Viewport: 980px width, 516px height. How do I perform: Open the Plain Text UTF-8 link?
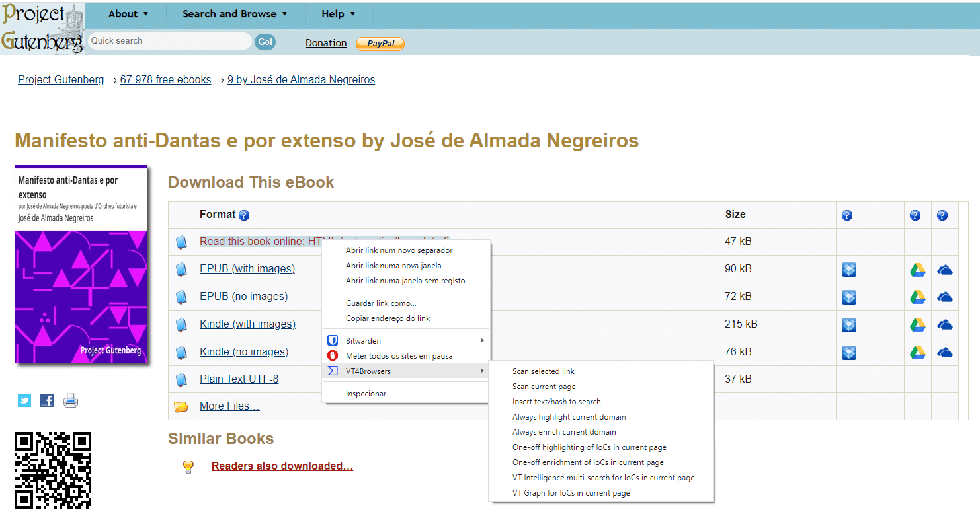tap(239, 379)
